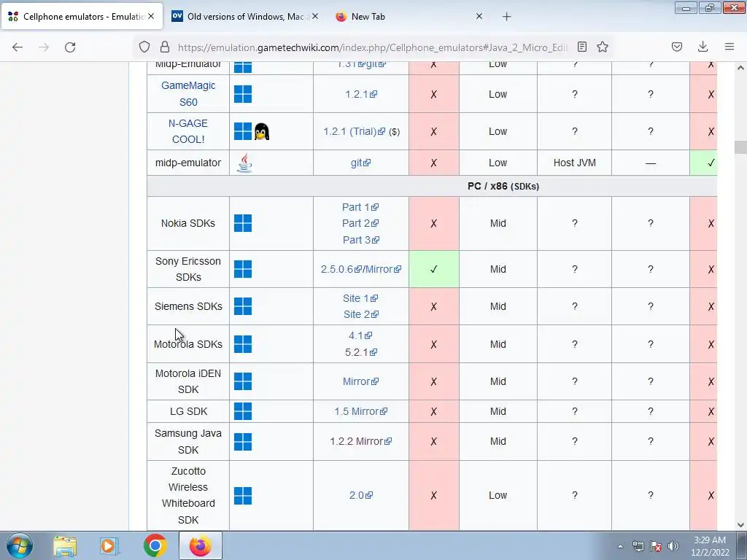Close the Old versions of Windows tab
Screen dimensions: 747x560
pyautogui.click(x=315, y=16)
